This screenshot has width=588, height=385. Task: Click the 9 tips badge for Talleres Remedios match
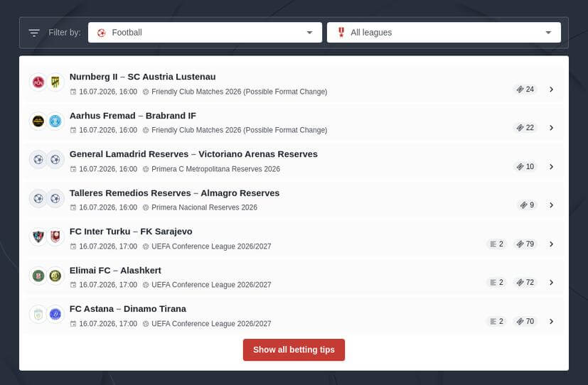tap(527, 205)
